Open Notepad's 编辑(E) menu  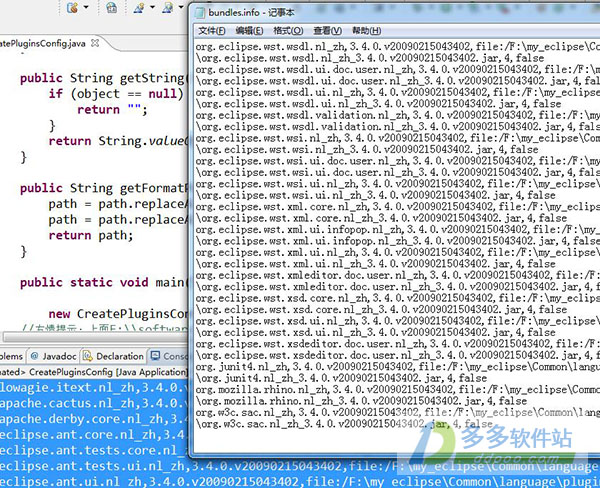249,31
